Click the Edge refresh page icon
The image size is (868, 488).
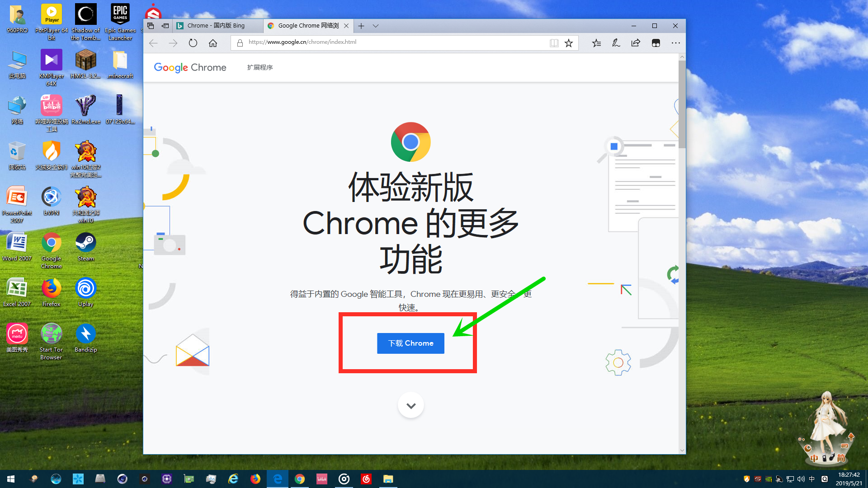(x=193, y=43)
